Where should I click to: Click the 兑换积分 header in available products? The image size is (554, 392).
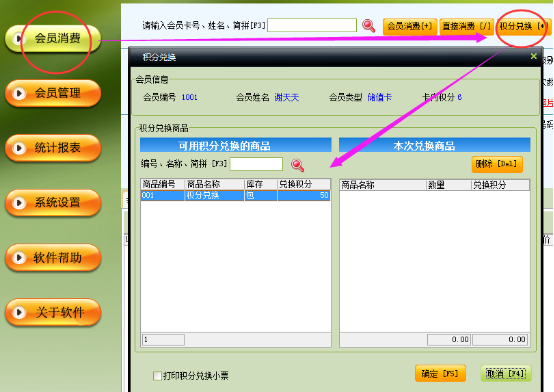pos(304,184)
